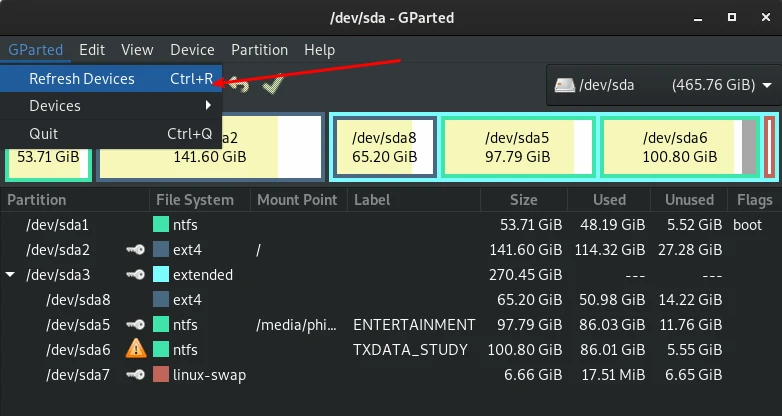Select the /dev/sda1 partition row
The image size is (782, 416).
pyautogui.click(x=391, y=225)
